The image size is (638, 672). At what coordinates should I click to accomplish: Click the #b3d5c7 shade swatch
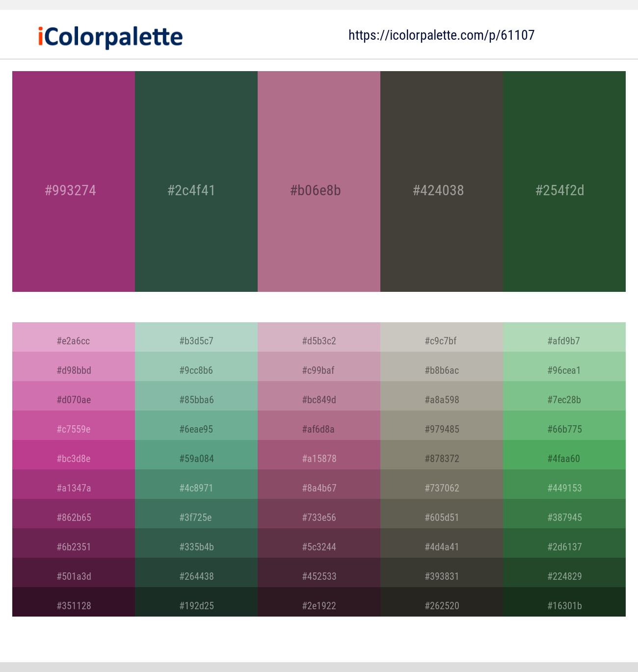click(196, 340)
